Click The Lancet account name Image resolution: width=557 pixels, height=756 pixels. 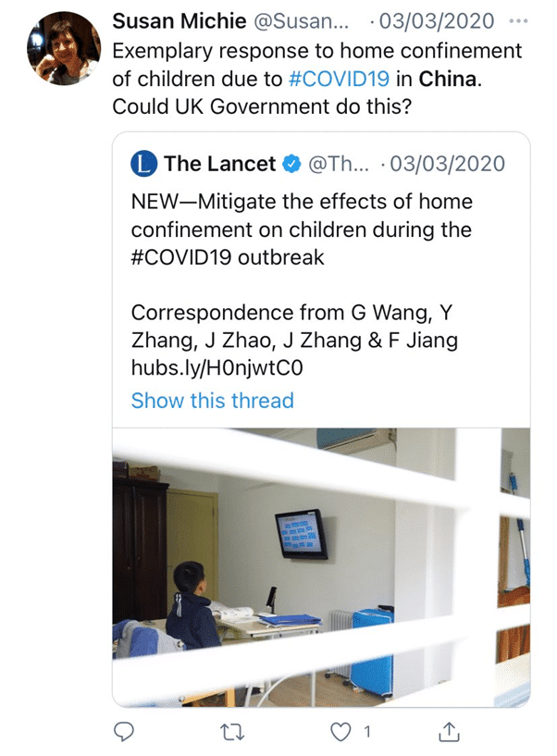coord(220,164)
